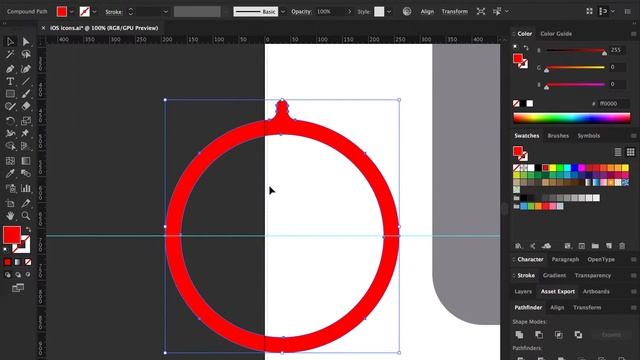Select the Eyedropper tool

coord(10,173)
